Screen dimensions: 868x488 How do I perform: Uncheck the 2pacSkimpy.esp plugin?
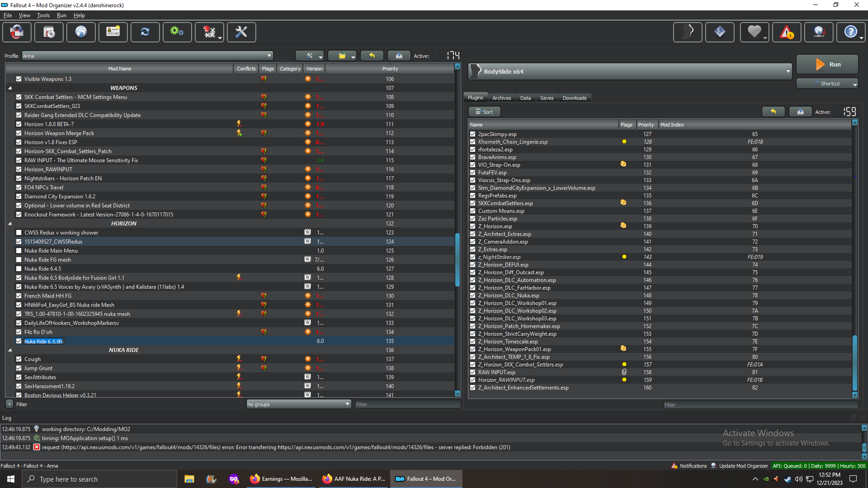point(473,134)
